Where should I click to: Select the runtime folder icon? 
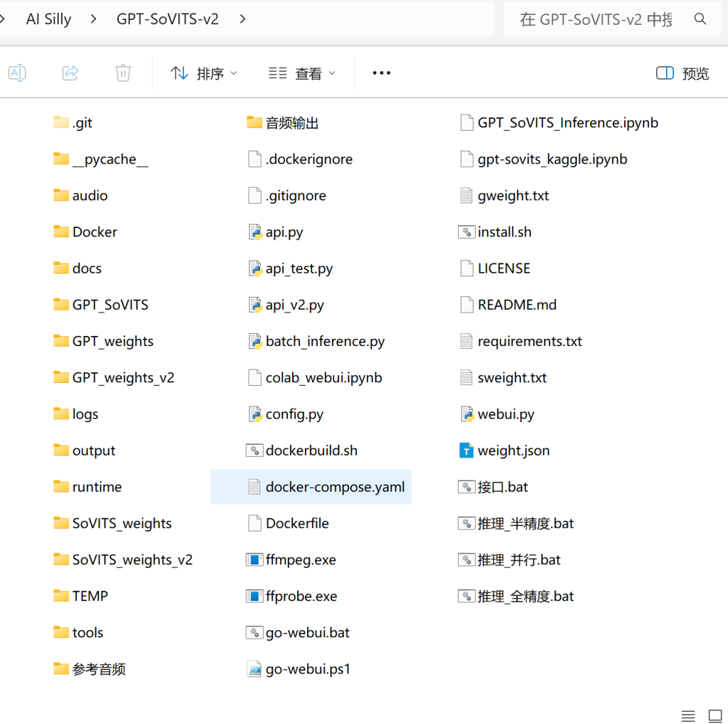61,487
